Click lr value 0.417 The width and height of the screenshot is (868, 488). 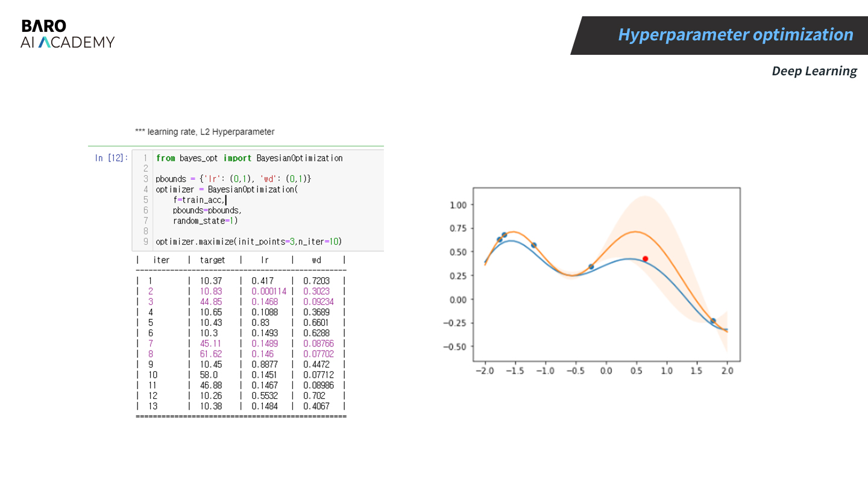[262, 281]
